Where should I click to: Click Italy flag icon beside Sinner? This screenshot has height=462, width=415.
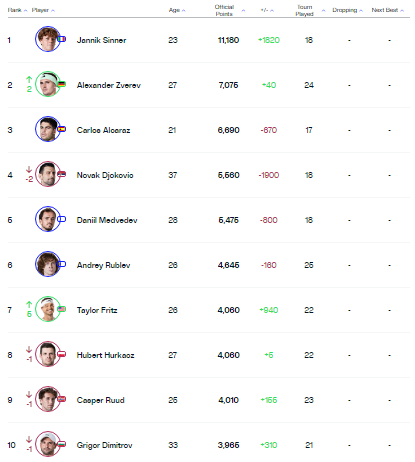point(61,39)
